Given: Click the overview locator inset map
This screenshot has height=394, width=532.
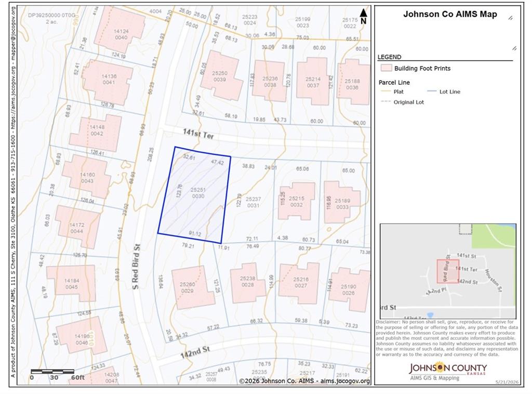Looking at the screenshot, I should click(x=448, y=271).
